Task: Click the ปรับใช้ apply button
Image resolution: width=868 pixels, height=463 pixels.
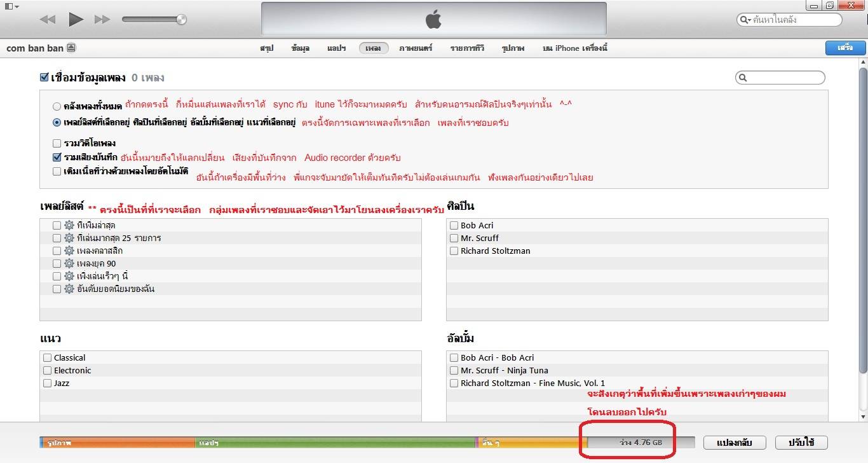Action: pos(801,442)
